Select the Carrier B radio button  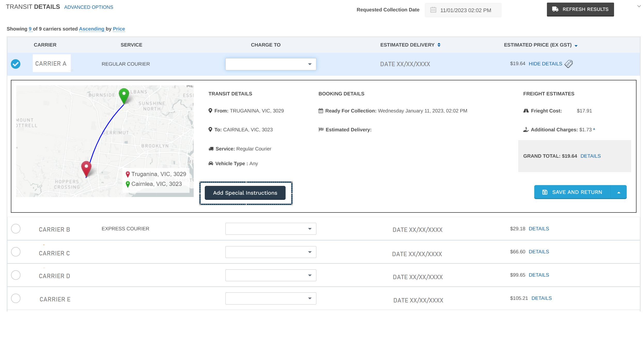point(16,229)
